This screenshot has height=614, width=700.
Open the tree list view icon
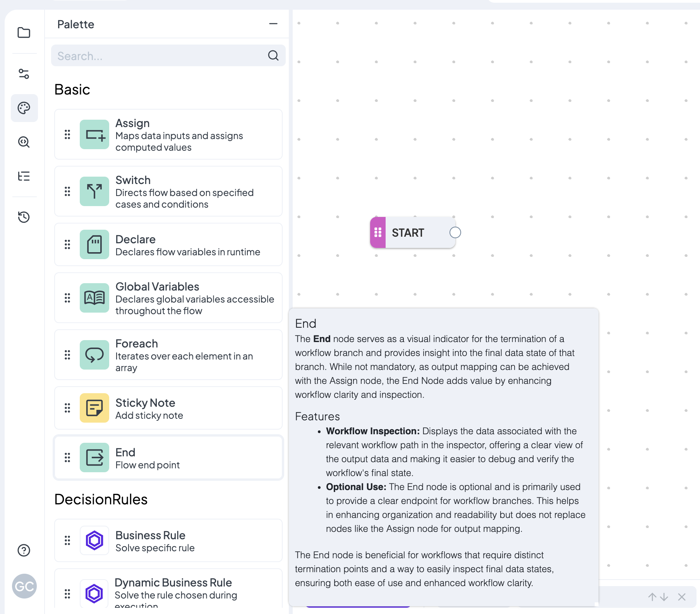click(24, 176)
